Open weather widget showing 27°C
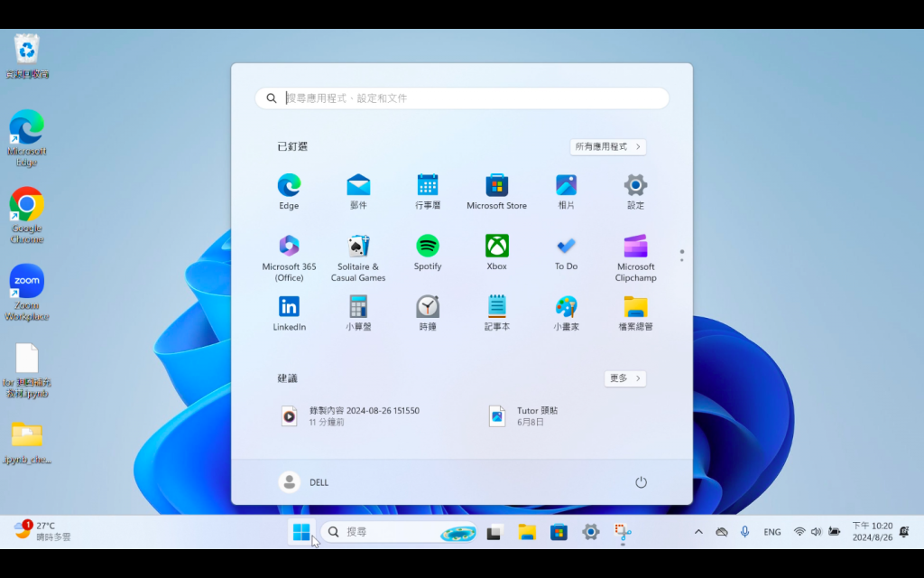 [x=42, y=531]
